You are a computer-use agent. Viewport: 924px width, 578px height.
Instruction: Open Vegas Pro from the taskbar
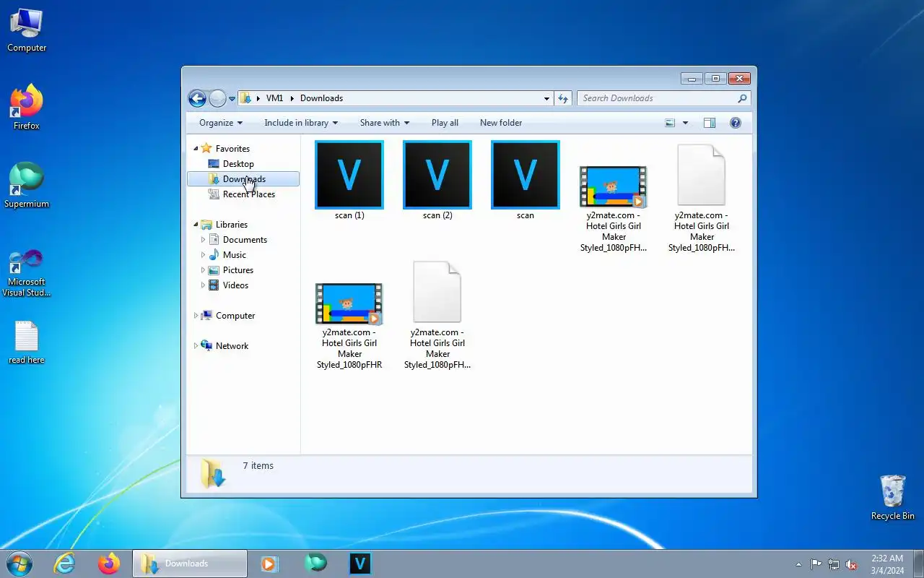[360, 564]
